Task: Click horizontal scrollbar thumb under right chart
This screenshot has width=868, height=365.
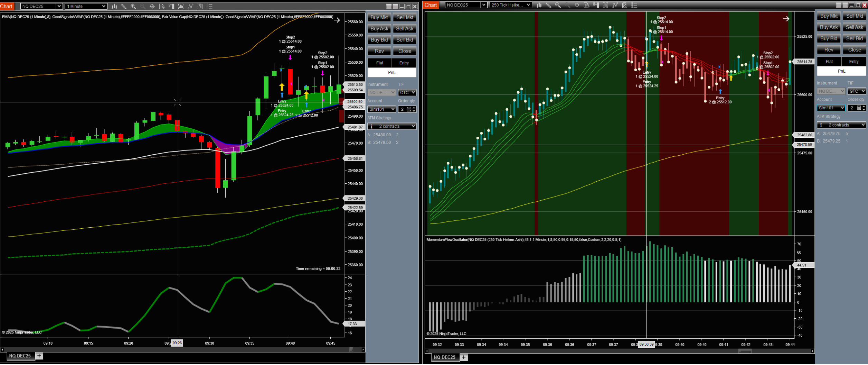Action: pos(745,351)
